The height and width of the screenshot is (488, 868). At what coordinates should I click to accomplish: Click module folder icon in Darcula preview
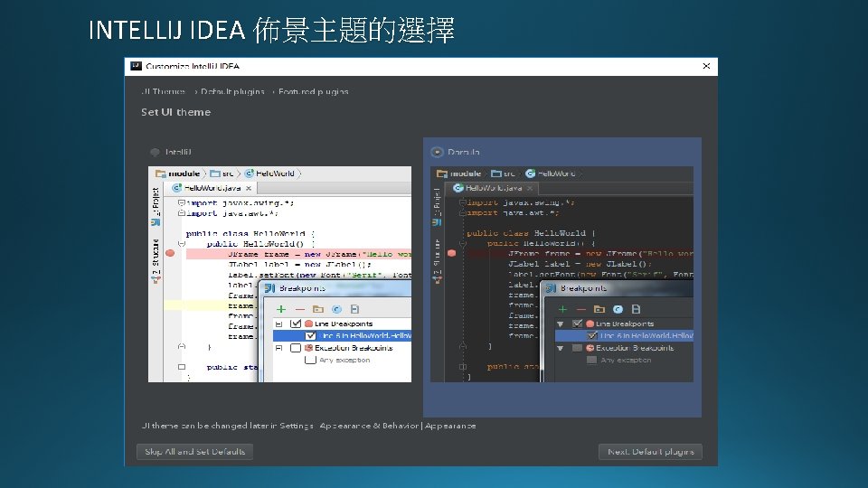click(x=442, y=174)
